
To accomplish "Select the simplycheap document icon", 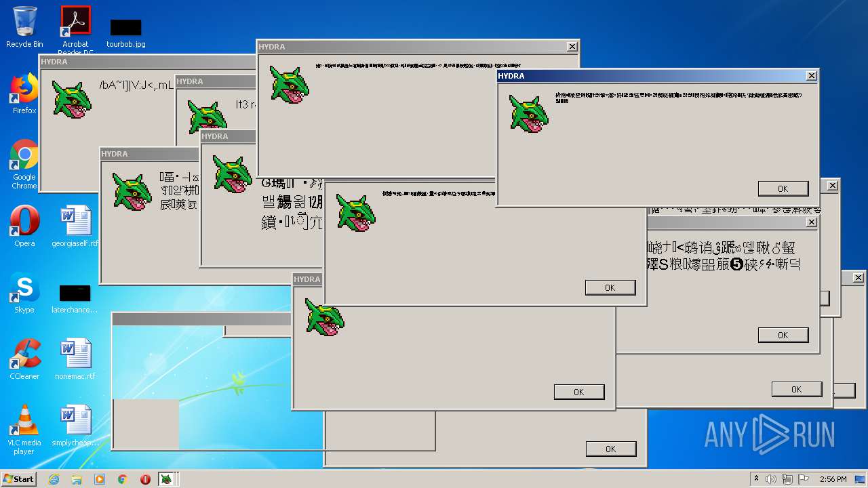I will point(75,426).
